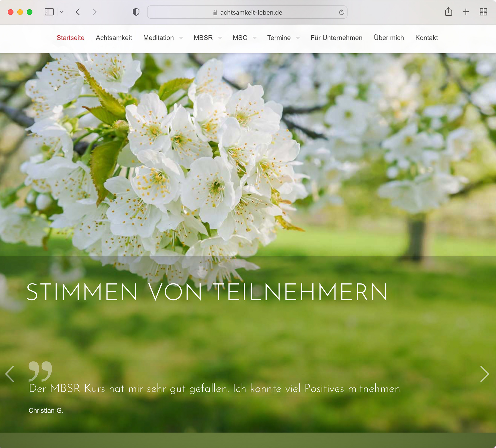Reload the page with the refresh icon
Screen dimensions: 496x448
(341, 12)
